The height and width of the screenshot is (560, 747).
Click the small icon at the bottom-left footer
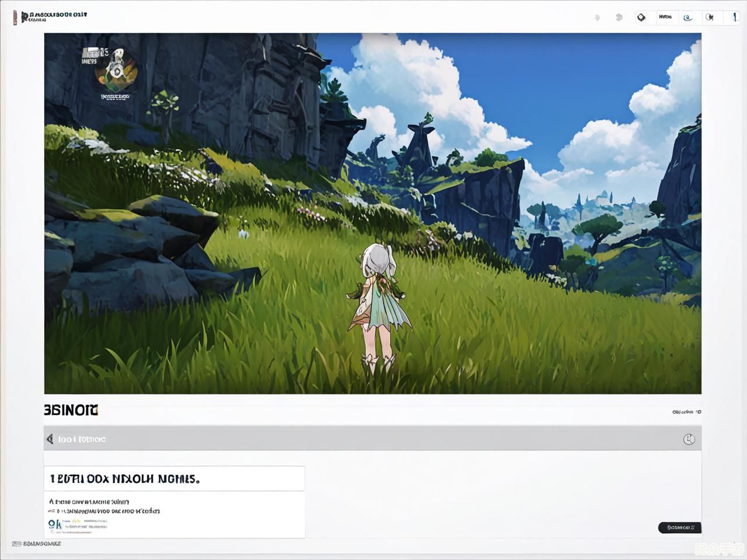click(x=17, y=544)
